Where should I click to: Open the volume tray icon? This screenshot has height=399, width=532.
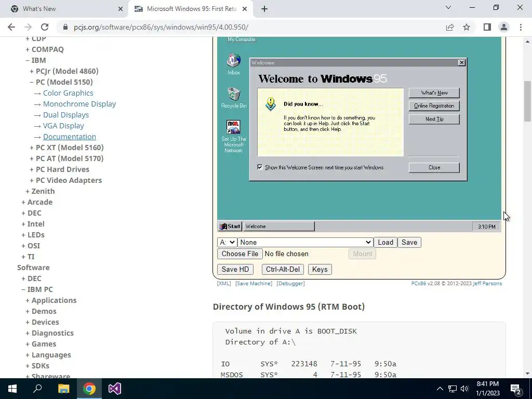pos(464,389)
